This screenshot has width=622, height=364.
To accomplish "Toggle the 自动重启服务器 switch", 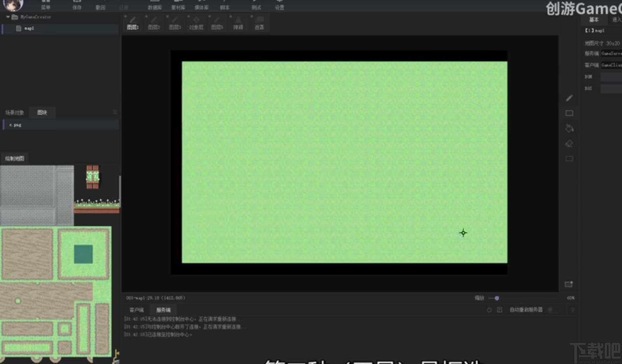I will pos(553,310).
